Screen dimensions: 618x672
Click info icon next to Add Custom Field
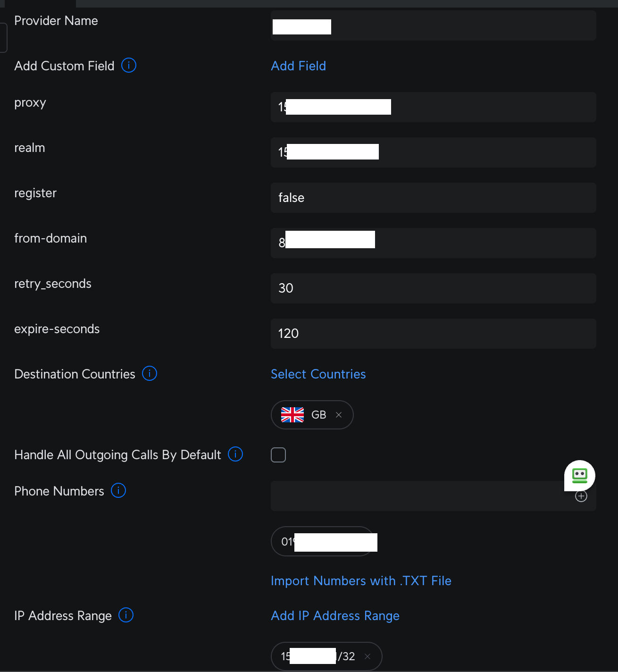[x=129, y=65]
